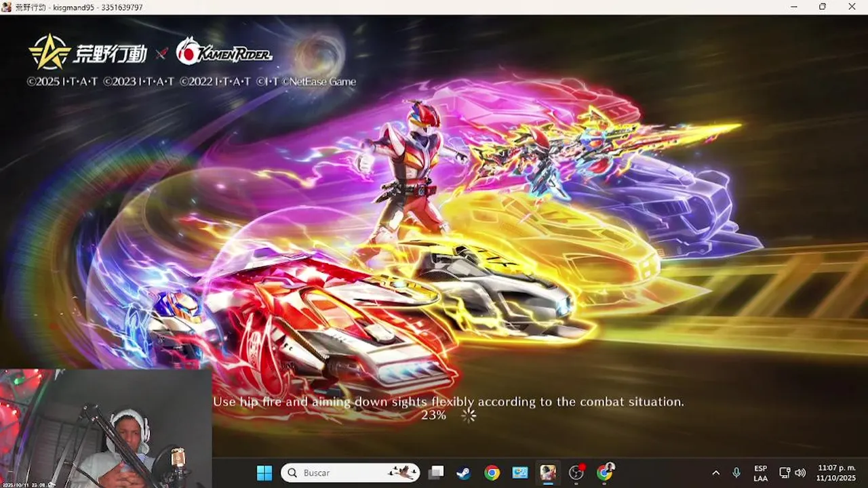Screen dimensions: 868x488
Task: Open Task View from the taskbar
Action: pos(436,472)
